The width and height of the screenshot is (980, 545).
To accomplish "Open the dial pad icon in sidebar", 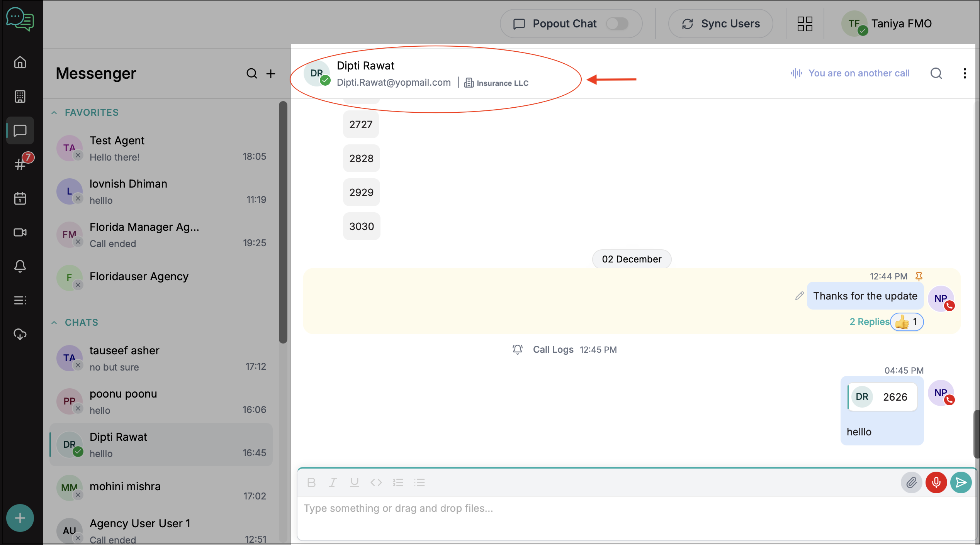I will click(x=20, y=96).
